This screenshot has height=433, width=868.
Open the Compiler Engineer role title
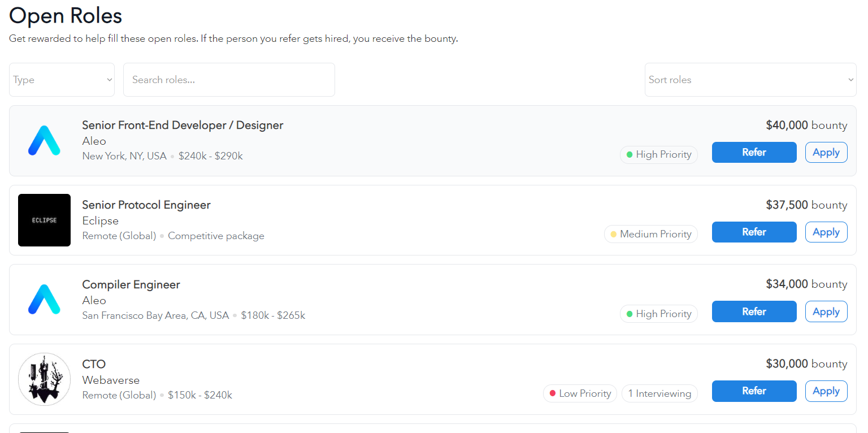(x=131, y=284)
